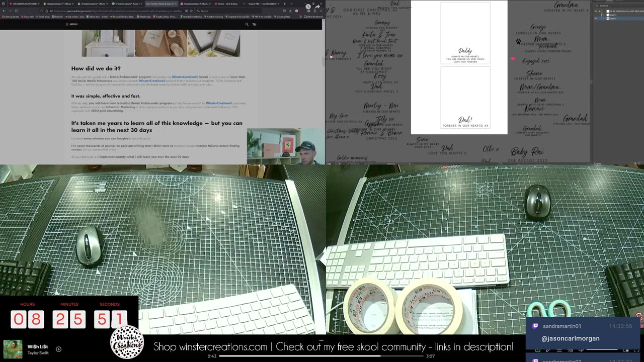Click the browser forward arrow

[x=10, y=11]
